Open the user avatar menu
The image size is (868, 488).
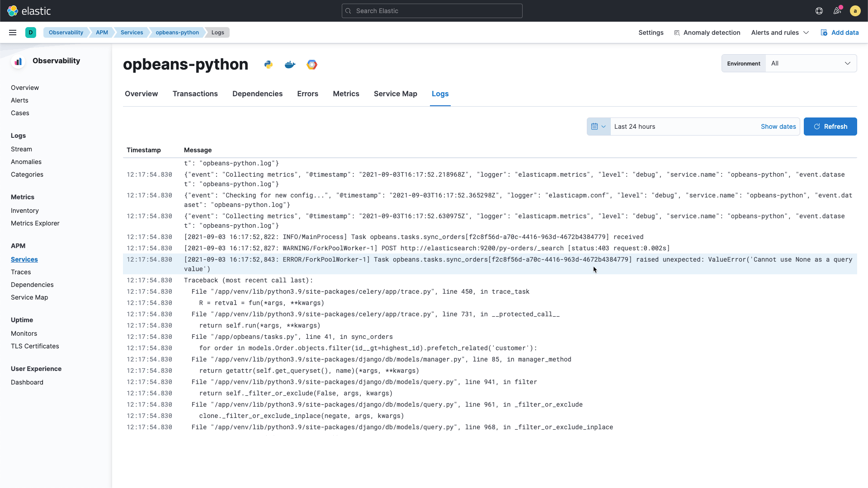coord(855,11)
